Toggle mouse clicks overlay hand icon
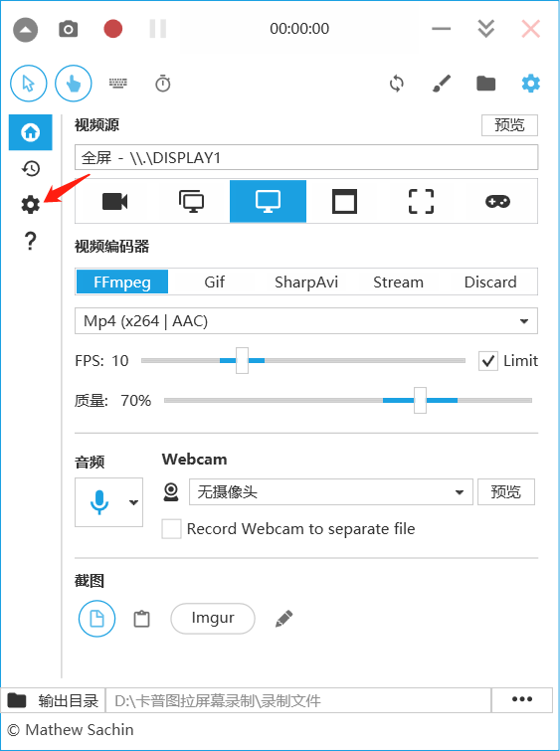Viewport: 560px width, 751px height. (x=74, y=84)
